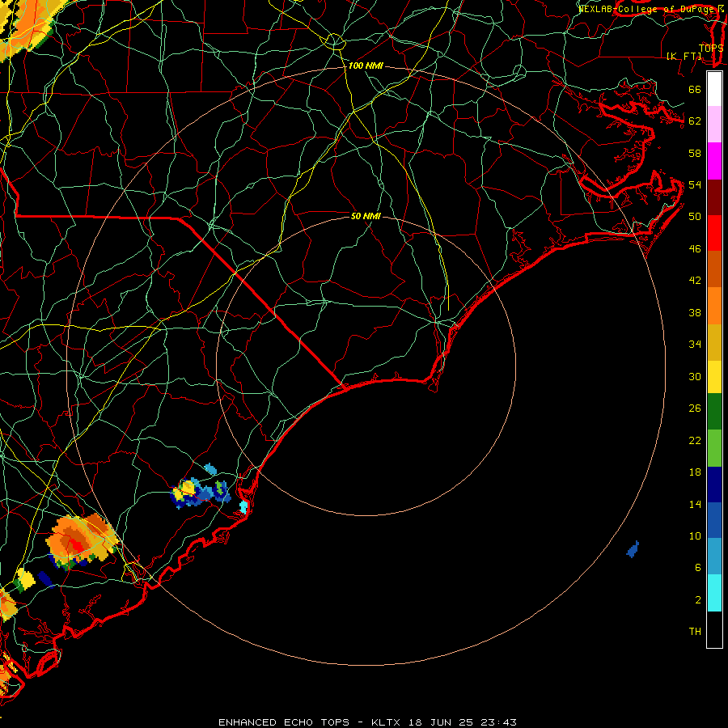Click the dark green legend swatch
This screenshot has height=728, width=728.
point(714,412)
